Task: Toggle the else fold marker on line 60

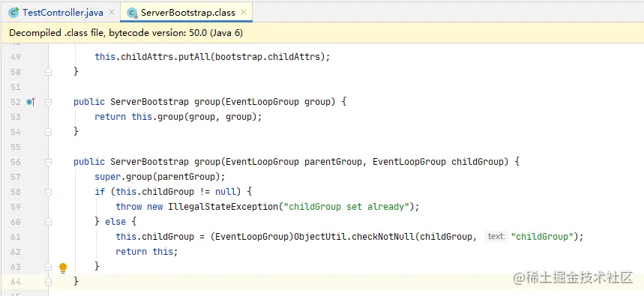Action: pyautogui.click(x=49, y=222)
